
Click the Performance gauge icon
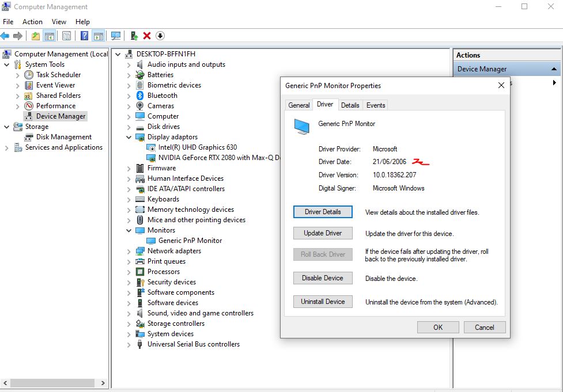pyautogui.click(x=29, y=106)
